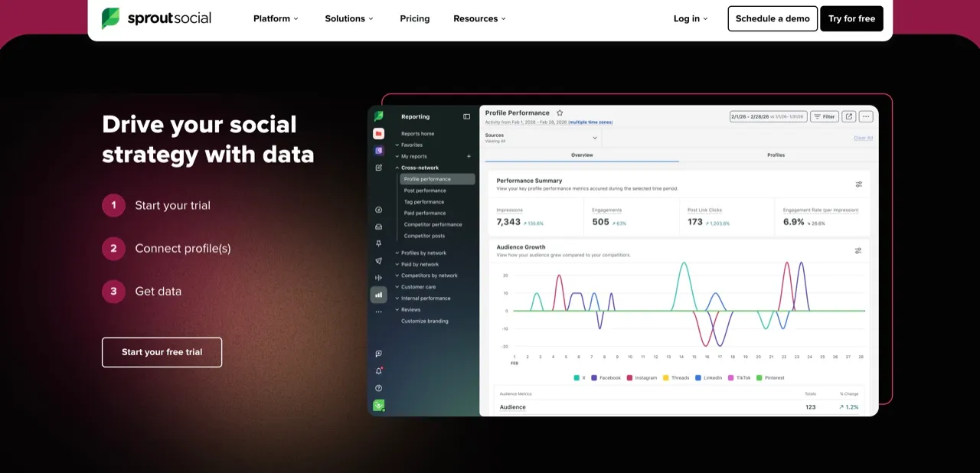Open the Solutions dropdown menu

pos(349,18)
